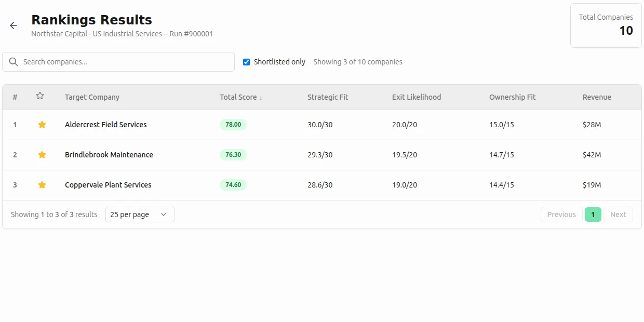Click the # rank column header
Screen dimensions: 644x322
pos(15,97)
